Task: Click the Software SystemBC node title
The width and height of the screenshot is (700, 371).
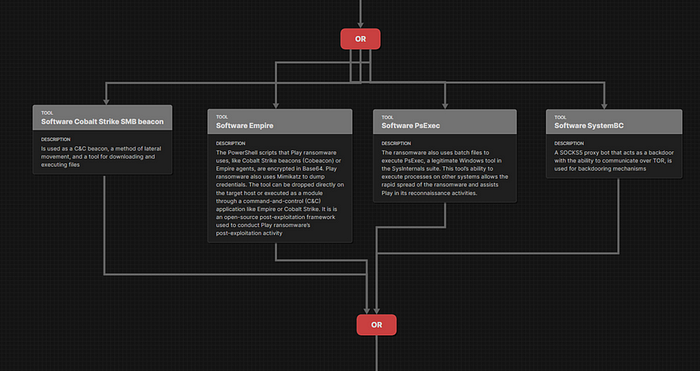Action: [589, 126]
